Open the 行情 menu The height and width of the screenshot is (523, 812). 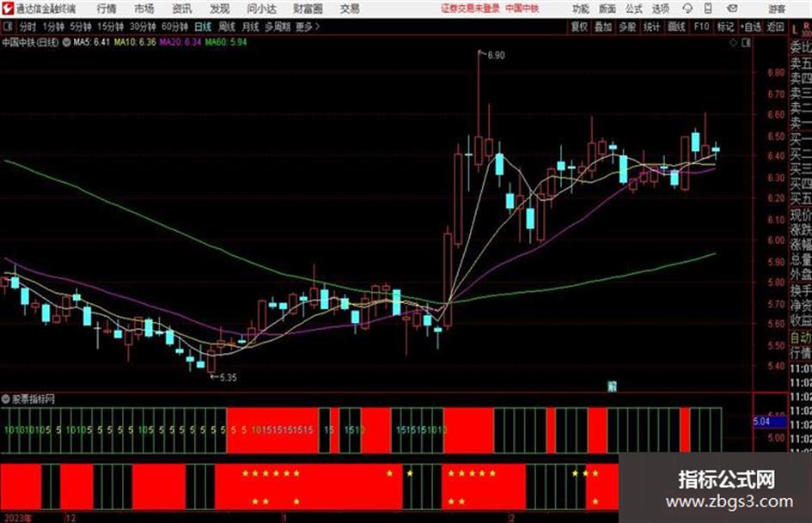(107, 9)
